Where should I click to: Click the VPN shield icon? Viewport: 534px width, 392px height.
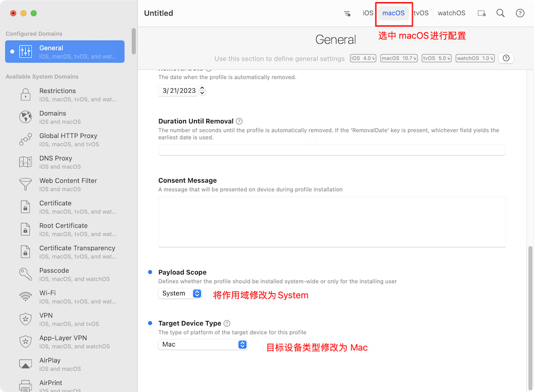(x=26, y=319)
